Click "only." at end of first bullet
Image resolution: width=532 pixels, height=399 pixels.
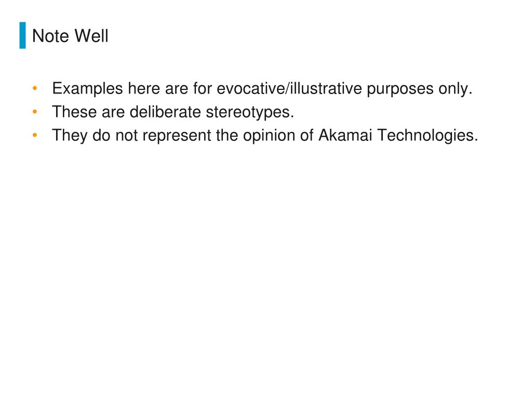point(455,89)
